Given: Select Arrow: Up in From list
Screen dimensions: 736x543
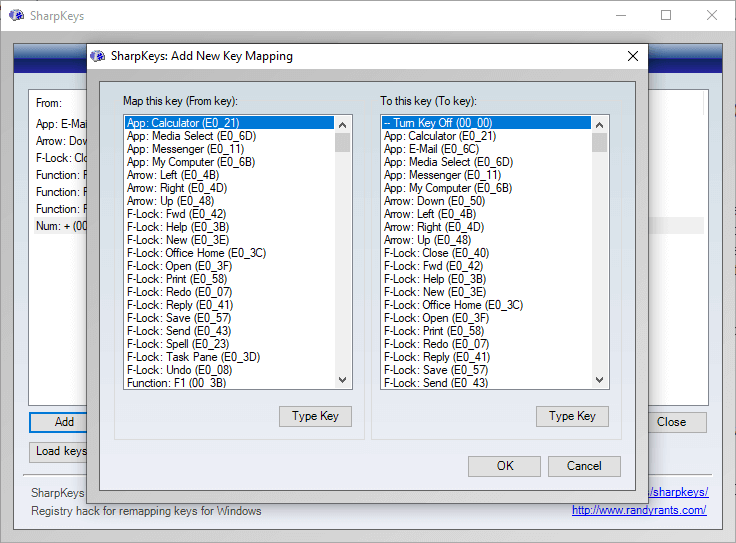Looking at the screenshot, I should (x=230, y=201).
